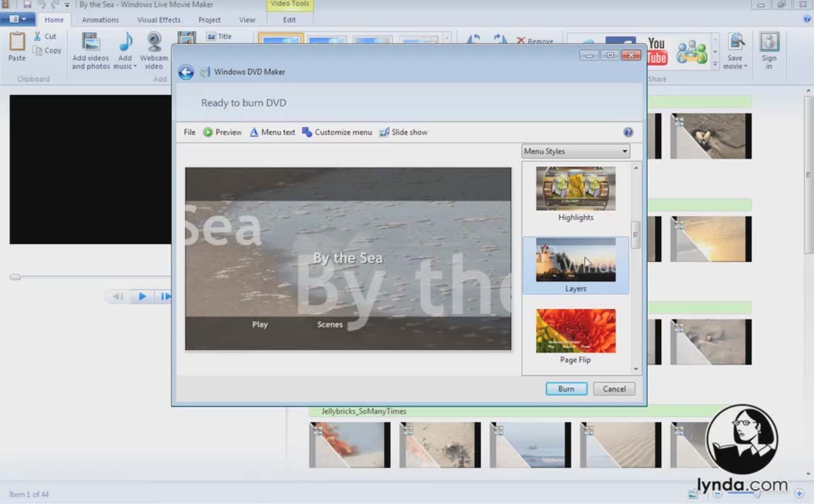Viewport: 814px width, 504px height.
Task: Expand the Add music dropdown arrow
Action: 135,67
